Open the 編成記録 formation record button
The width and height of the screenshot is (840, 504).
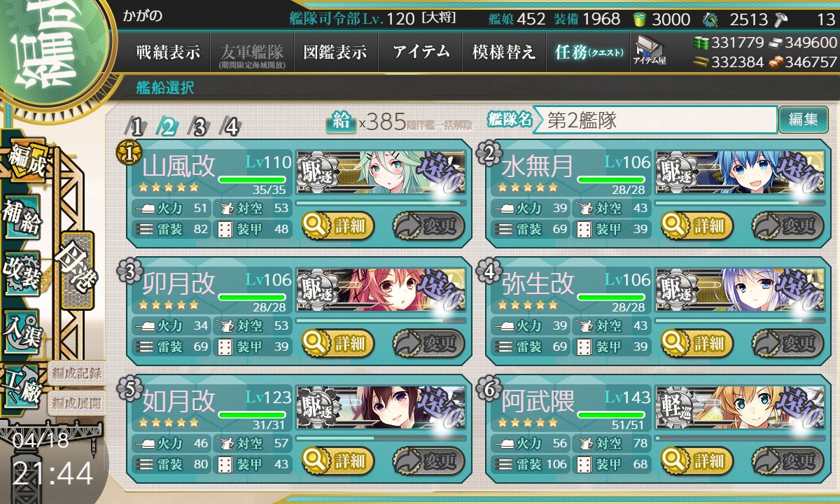[x=76, y=372]
